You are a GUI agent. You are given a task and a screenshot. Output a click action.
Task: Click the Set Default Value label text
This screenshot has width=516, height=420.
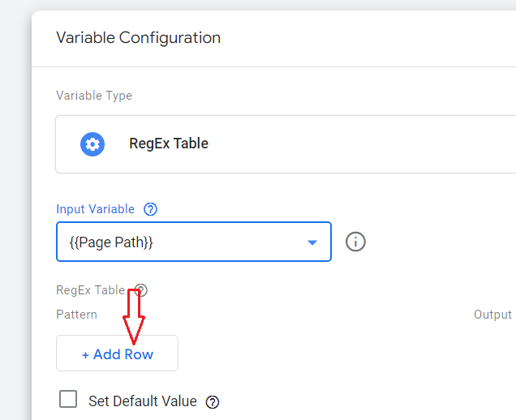tap(142, 401)
